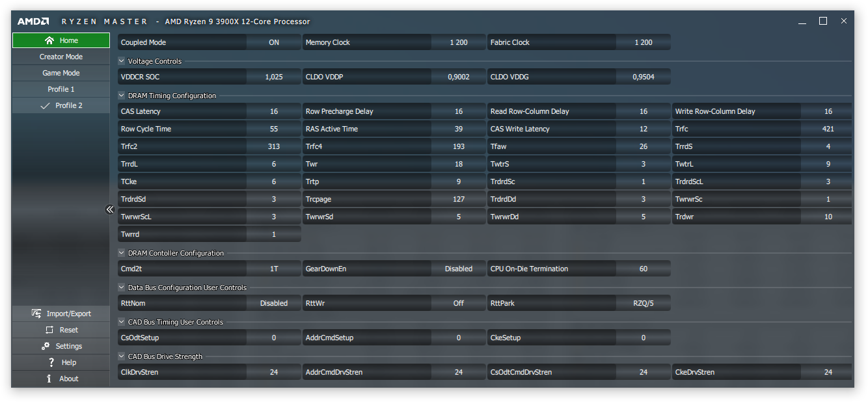Screen dimensions: 868x402
Task: Click RttPark RZQ/5 value
Action: pos(644,303)
